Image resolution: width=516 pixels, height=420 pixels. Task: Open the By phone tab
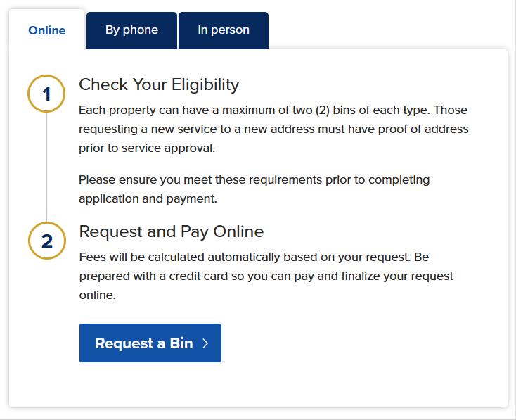(131, 30)
